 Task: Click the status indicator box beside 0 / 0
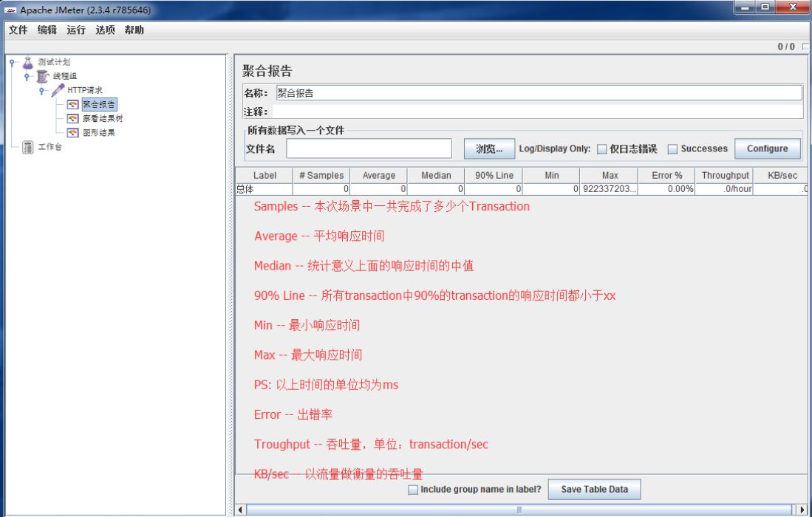[805, 47]
